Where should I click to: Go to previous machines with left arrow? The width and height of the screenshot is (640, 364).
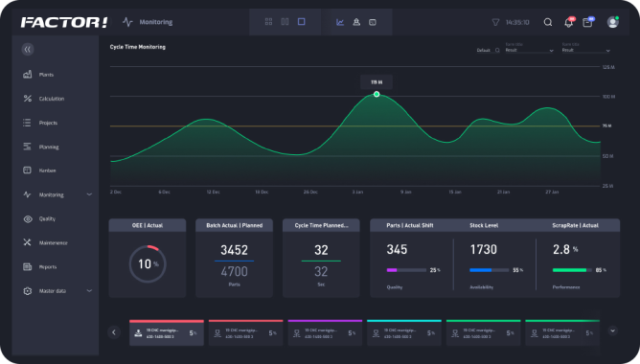(x=114, y=332)
